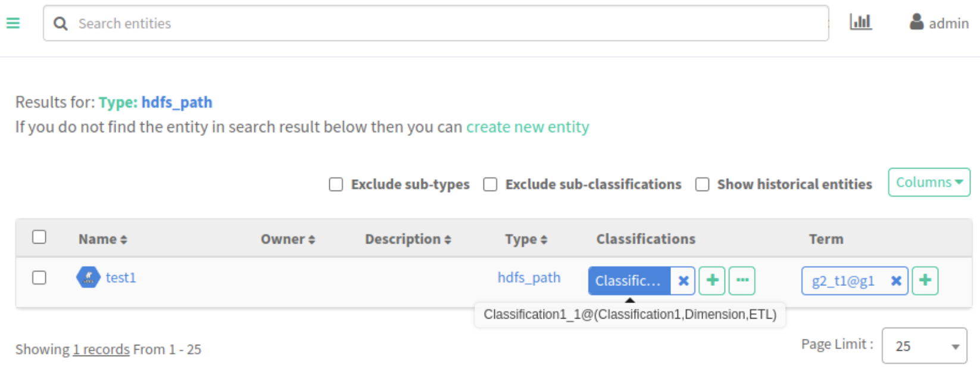Check Show historical entities
Viewport: 980px width, 374px height.
[703, 185]
